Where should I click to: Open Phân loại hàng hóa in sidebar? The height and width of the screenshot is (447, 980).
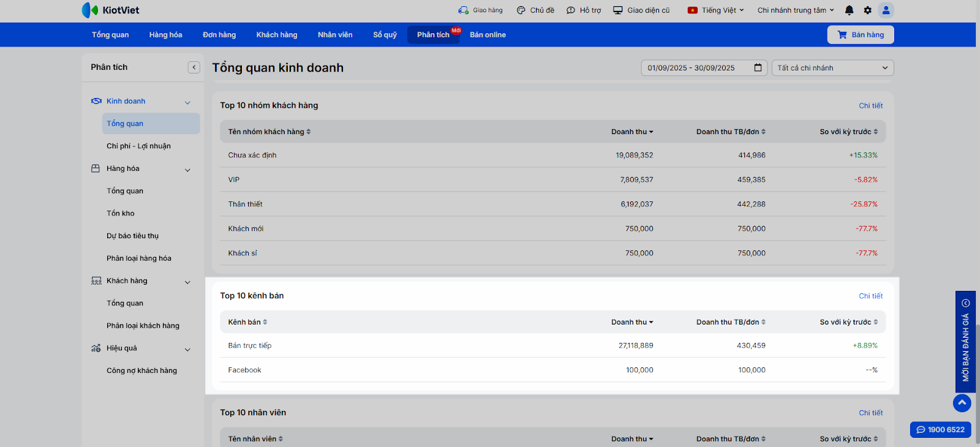(139, 258)
